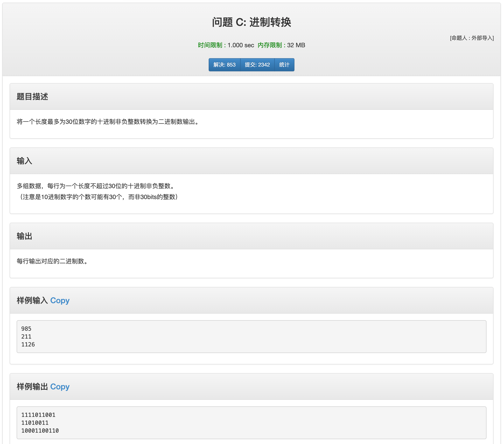
Task: Click the 解决: 853 button
Action: (x=224, y=65)
